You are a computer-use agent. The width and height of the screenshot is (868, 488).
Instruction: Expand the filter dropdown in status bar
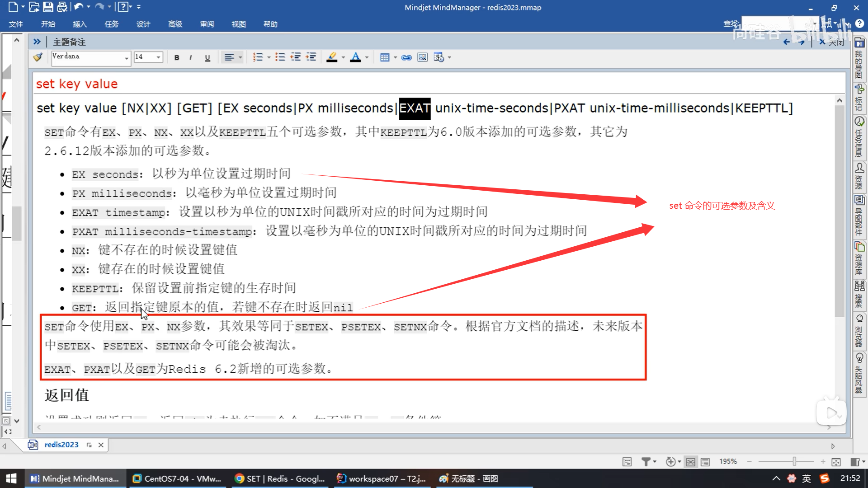(655, 462)
